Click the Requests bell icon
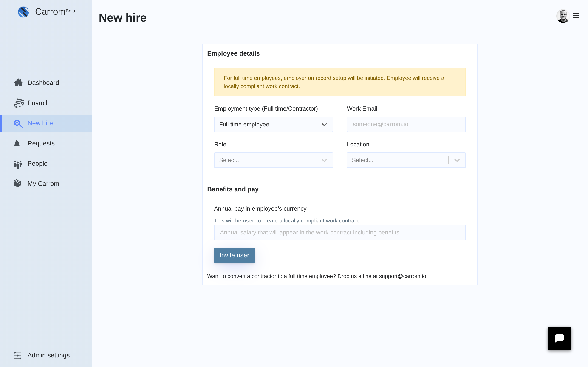588x367 pixels. pyautogui.click(x=17, y=144)
